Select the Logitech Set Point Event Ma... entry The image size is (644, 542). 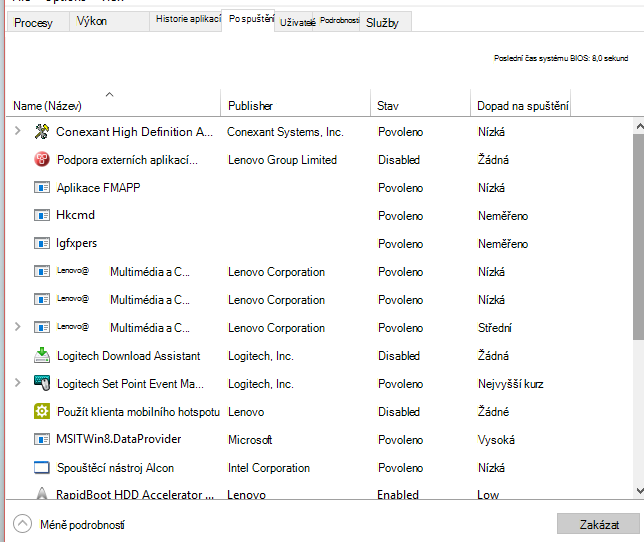pyautogui.click(x=130, y=384)
